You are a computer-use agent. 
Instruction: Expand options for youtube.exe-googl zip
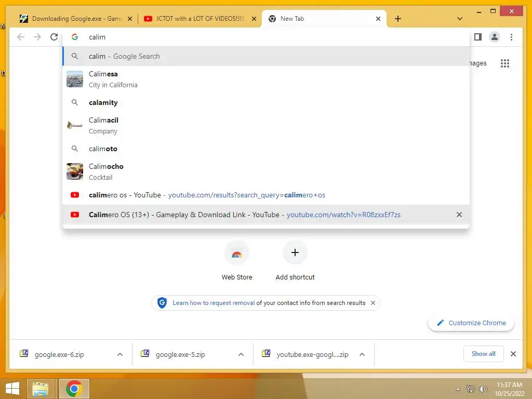coord(362,354)
